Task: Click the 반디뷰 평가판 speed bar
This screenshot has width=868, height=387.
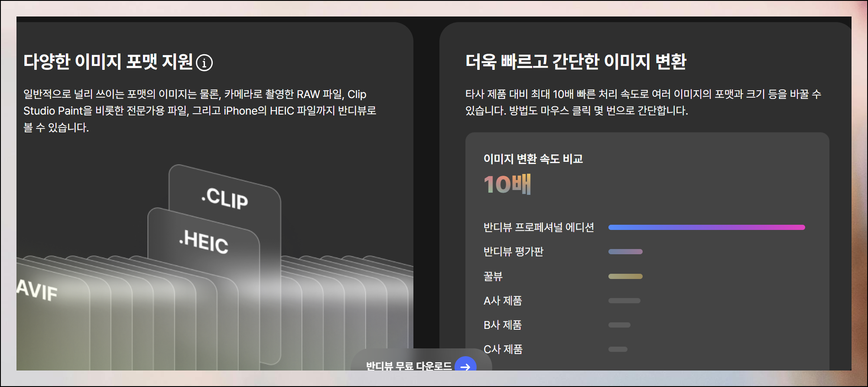Action: (x=625, y=252)
